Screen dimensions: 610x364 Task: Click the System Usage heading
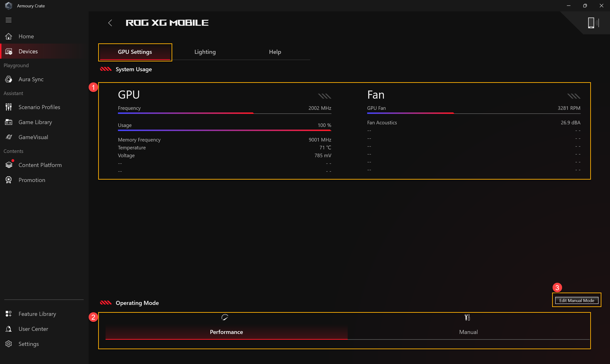coord(134,69)
